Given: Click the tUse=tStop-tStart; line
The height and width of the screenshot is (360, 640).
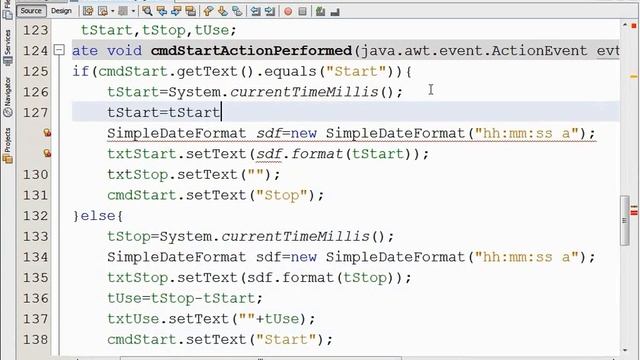Looking at the screenshot, I should coord(185,298).
